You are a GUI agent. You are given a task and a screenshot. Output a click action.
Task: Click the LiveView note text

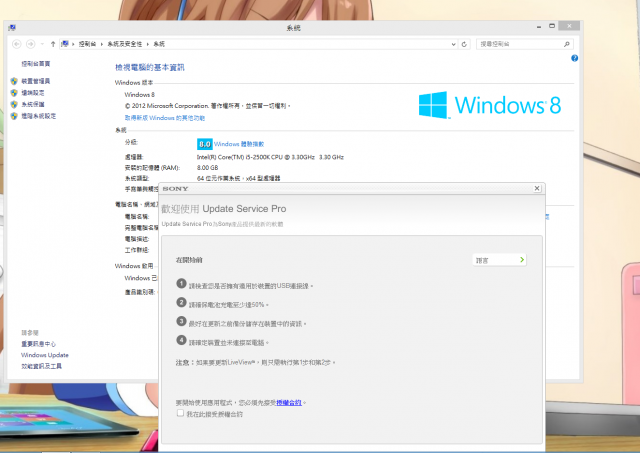[x=256, y=362]
